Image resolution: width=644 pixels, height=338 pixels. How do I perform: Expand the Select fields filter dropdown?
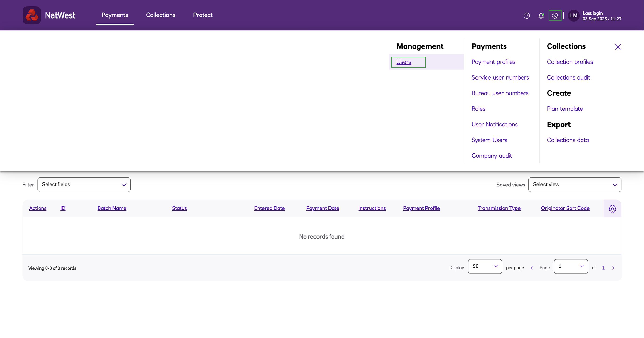(x=84, y=185)
